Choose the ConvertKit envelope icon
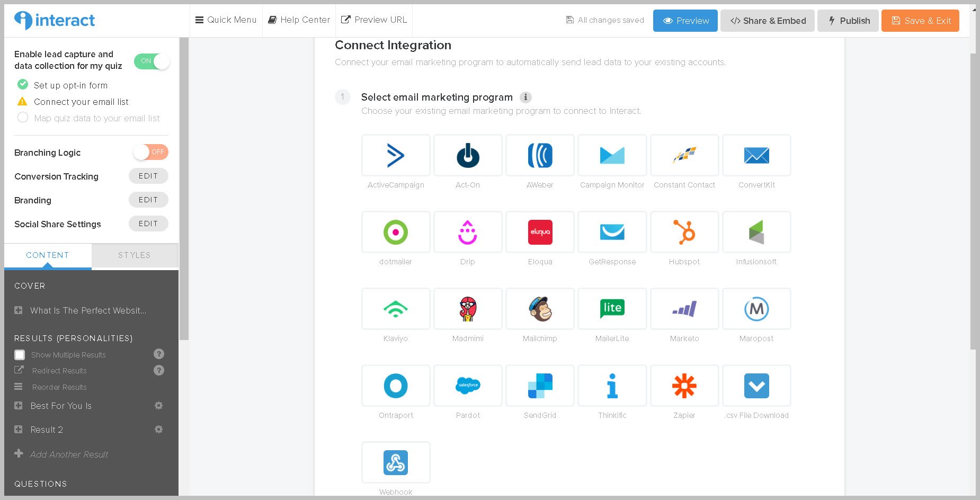 [x=756, y=155]
